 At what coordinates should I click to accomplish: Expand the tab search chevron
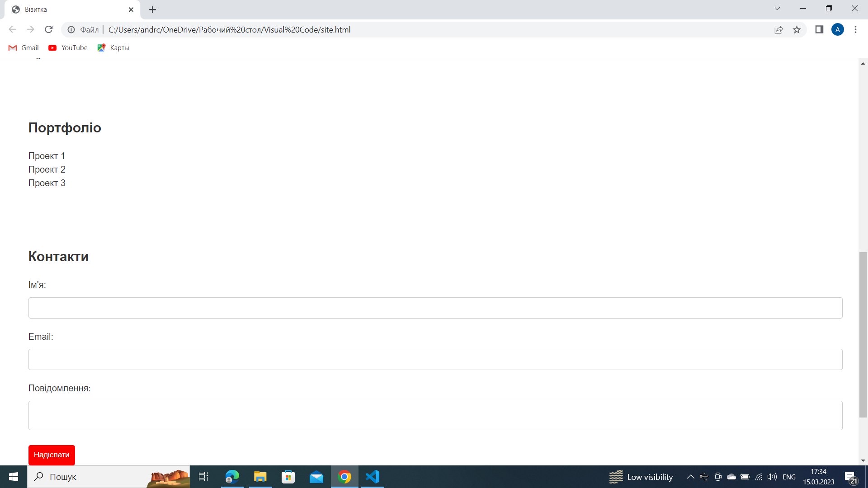[x=777, y=9]
